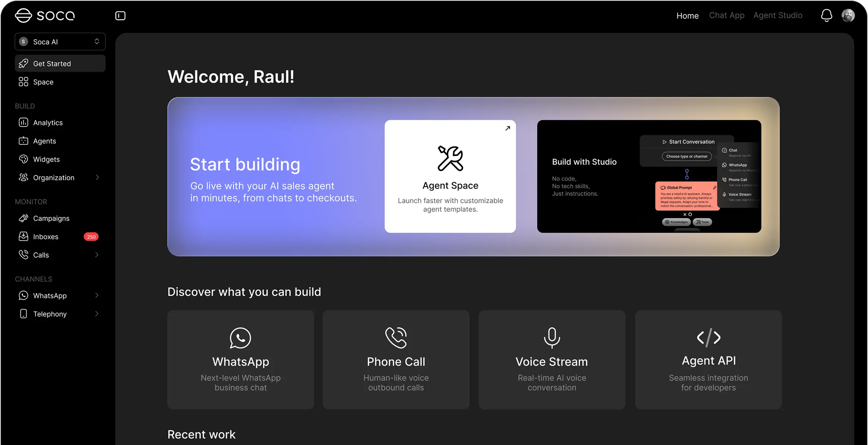Open the user profile avatar
The height and width of the screenshot is (445, 868).
[848, 15]
